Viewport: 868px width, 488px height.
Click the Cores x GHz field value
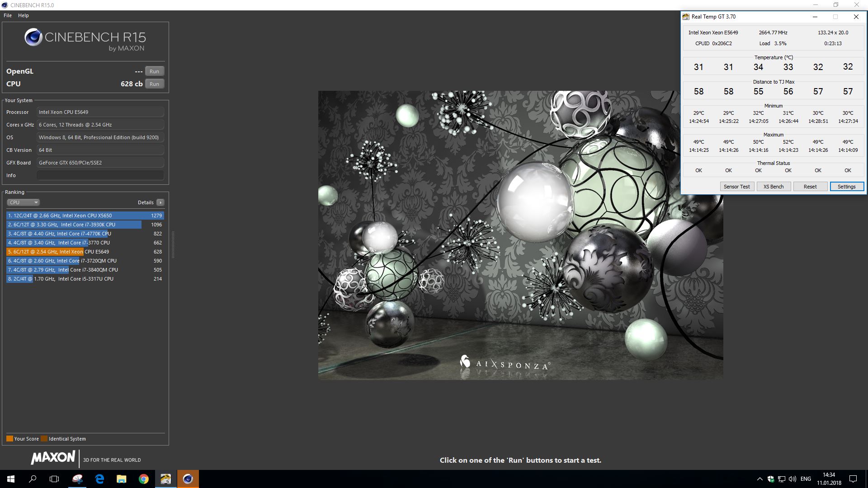pyautogui.click(x=100, y=125)
